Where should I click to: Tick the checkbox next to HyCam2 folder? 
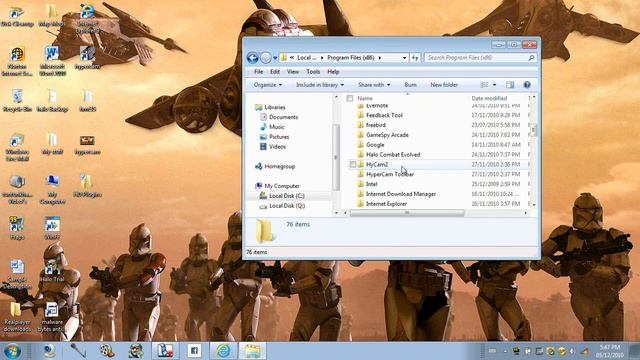coord(353,164)
